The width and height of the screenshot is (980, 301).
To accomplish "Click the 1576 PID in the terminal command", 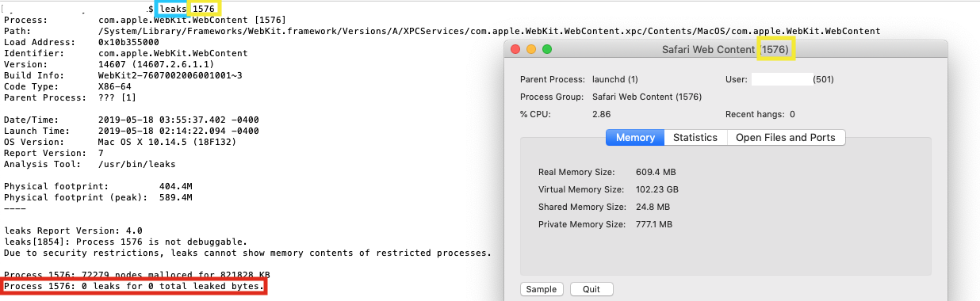I will 205,8.
